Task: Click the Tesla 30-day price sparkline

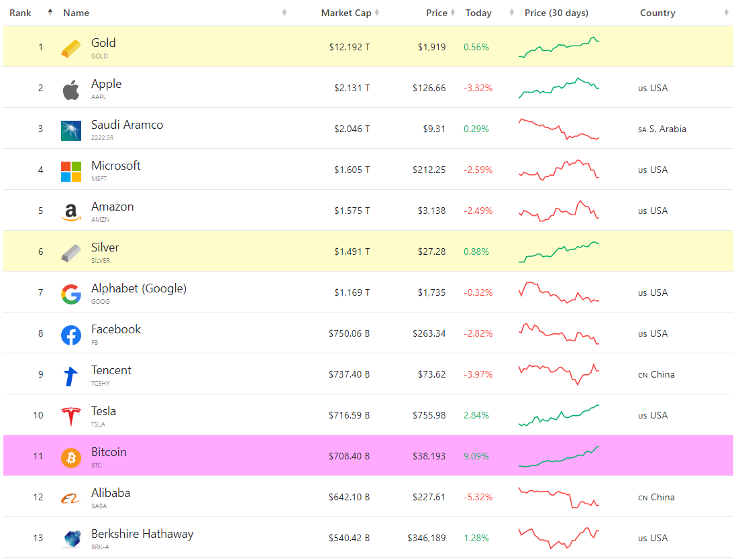Action: pos(559,415)
